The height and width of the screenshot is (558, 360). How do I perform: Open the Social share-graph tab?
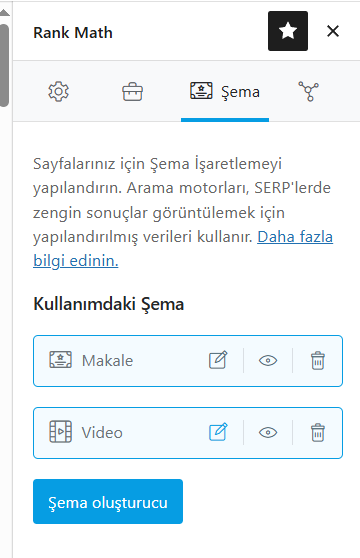click(308, 91)
